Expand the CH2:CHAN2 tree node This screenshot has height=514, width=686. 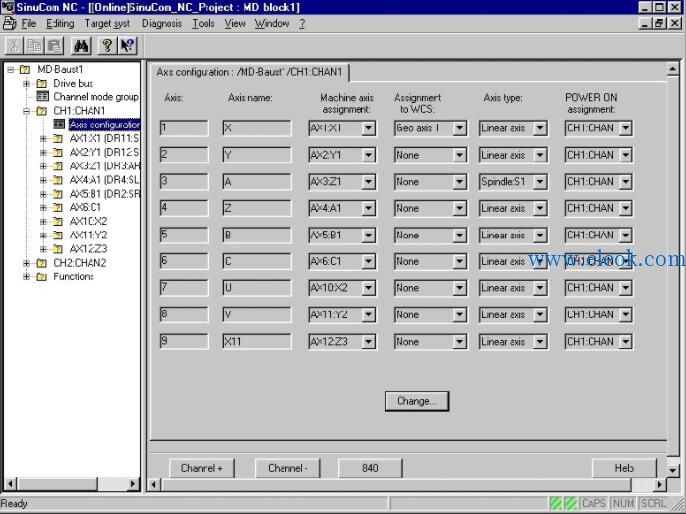[27, 263]
